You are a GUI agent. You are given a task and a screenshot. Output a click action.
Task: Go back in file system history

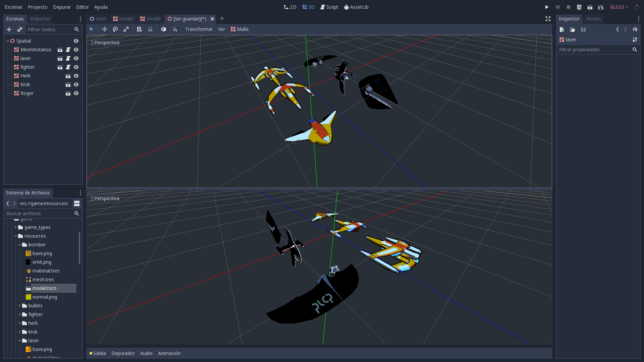(8, 203)
